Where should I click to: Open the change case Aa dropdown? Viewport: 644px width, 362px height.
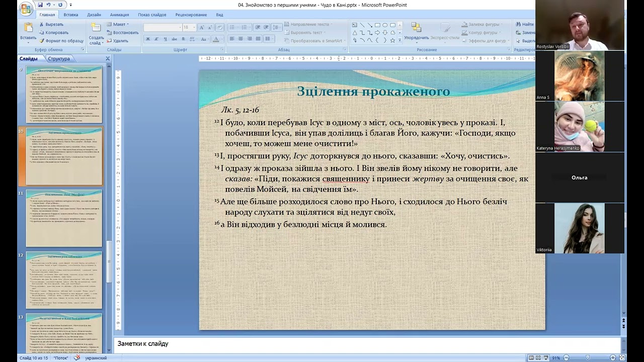point(205,39)
